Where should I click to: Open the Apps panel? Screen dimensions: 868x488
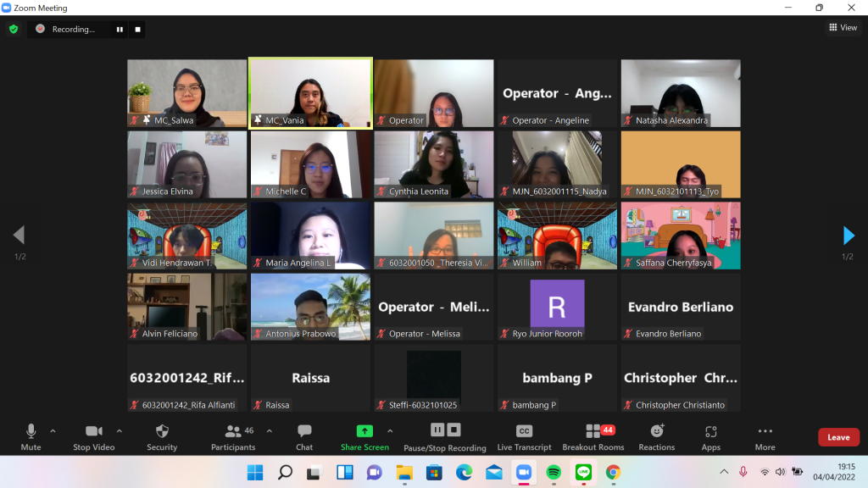click(710, 431)
